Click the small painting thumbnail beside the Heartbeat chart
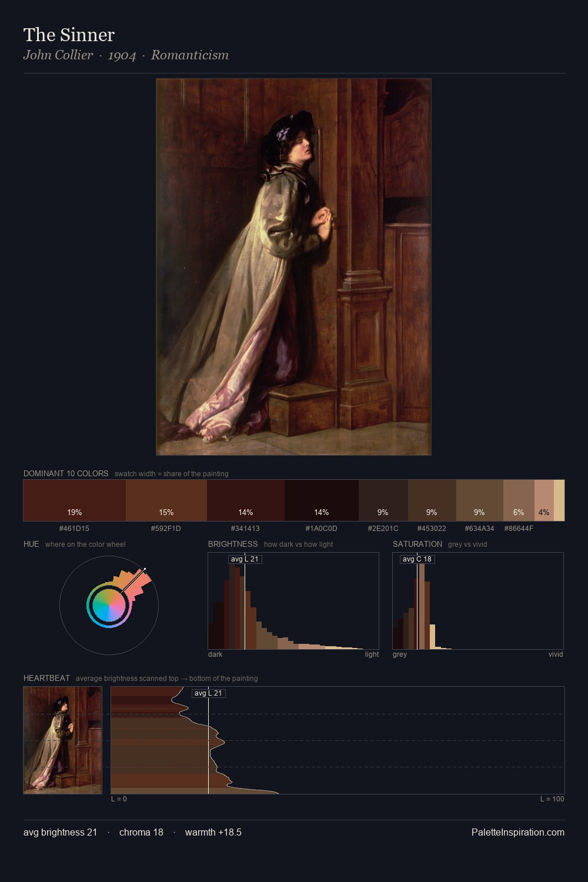Viewport: 588px width, 882px height. 62,740
